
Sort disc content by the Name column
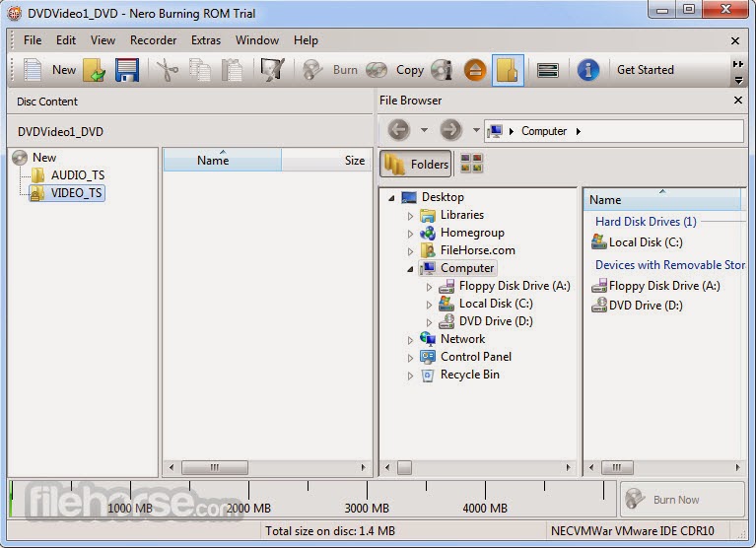pos(223,160)
